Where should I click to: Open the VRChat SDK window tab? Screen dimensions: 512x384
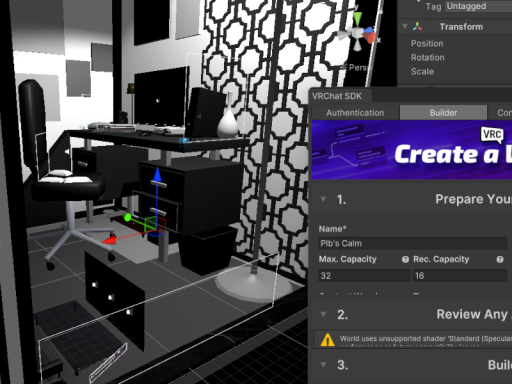(x=337, y=96)
